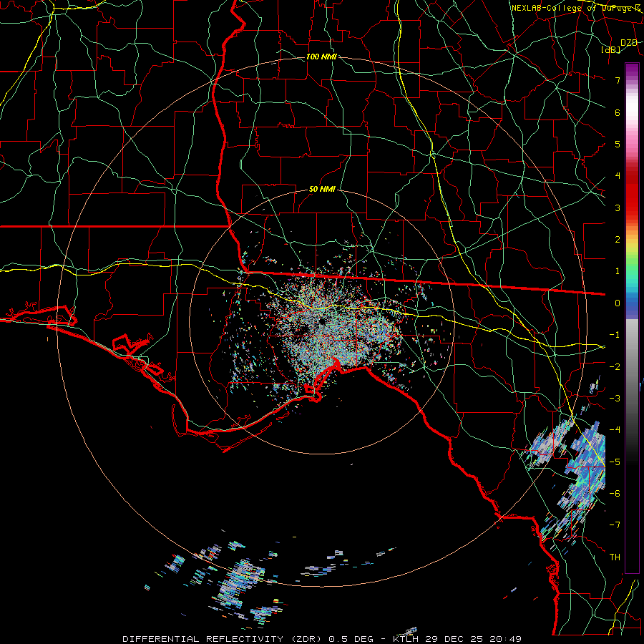This screenshot has height=644, width=644.
Task: Click the "50 NMI" range ring label
Action: click(322, 190)
